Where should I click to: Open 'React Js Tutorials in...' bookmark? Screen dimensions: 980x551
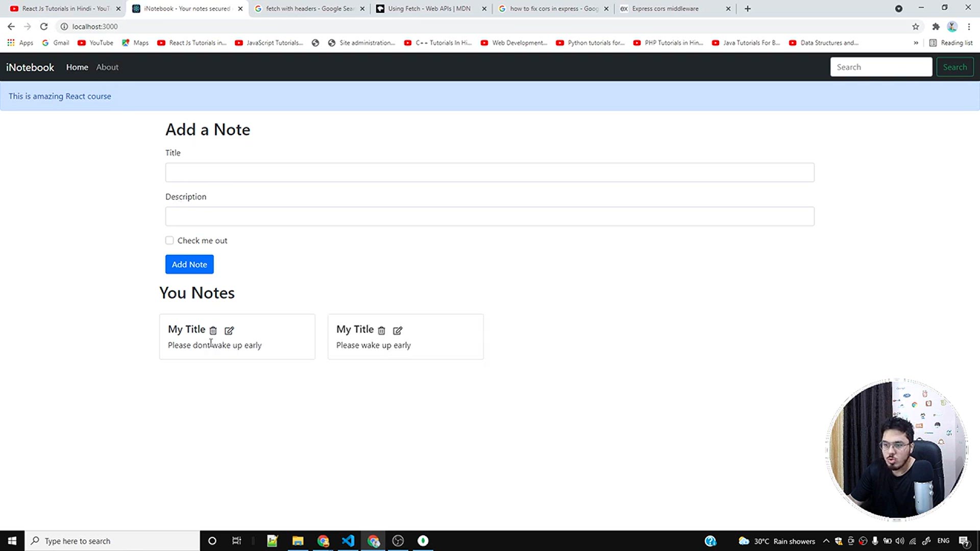click(x=192, y=43)
